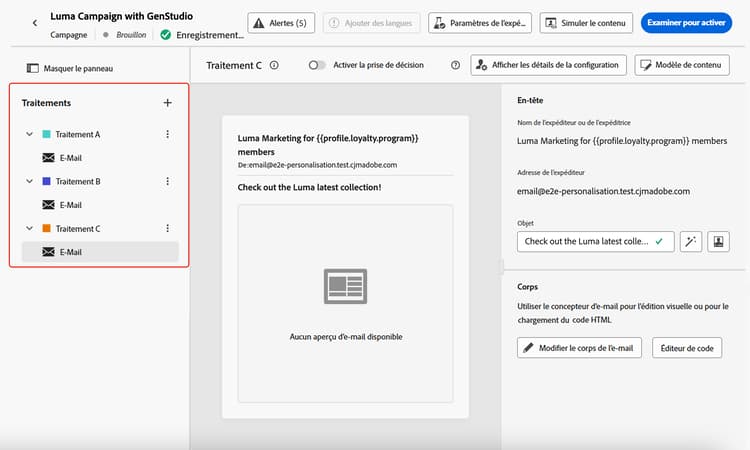Click the sender address email@e2e-personalisation text

coord(603,191)
